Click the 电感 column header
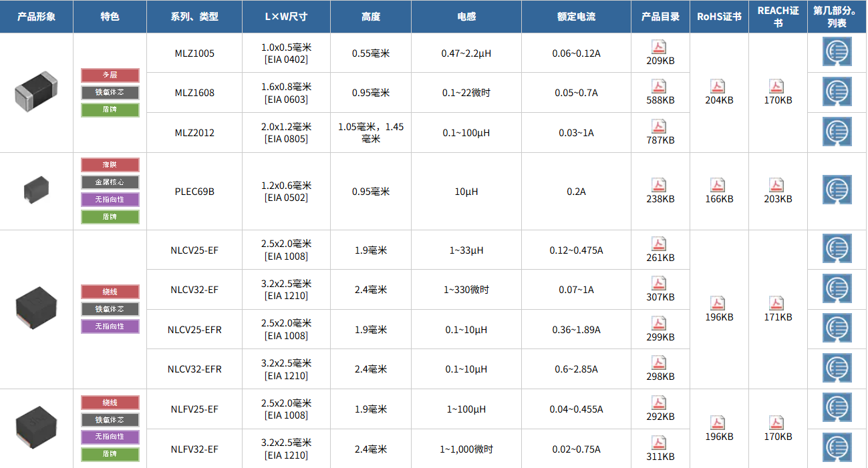868x468 pixels. [466, 17]
